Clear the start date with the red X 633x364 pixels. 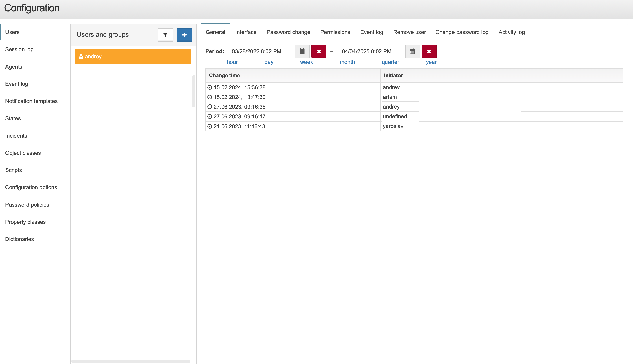click(319, 51)
